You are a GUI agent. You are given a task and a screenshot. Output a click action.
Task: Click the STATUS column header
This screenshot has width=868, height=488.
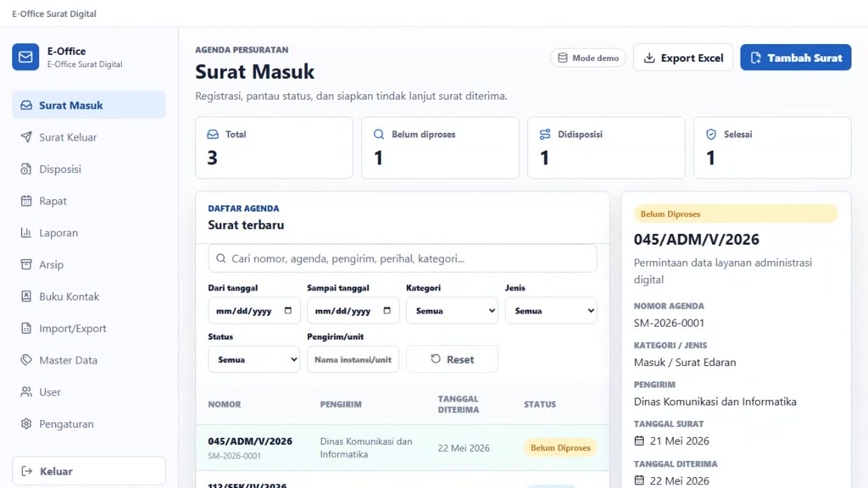540,404
